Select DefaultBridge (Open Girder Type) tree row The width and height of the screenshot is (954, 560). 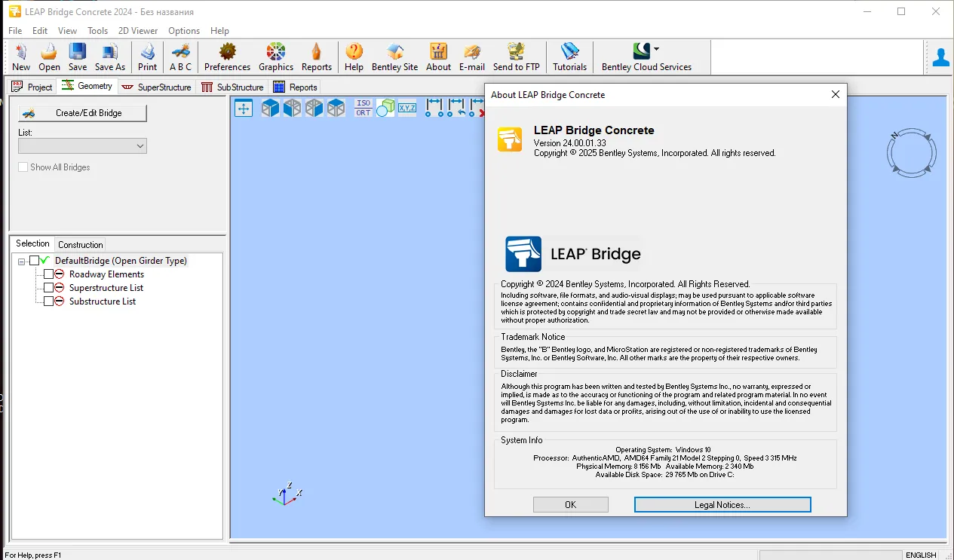pos(121,261)
